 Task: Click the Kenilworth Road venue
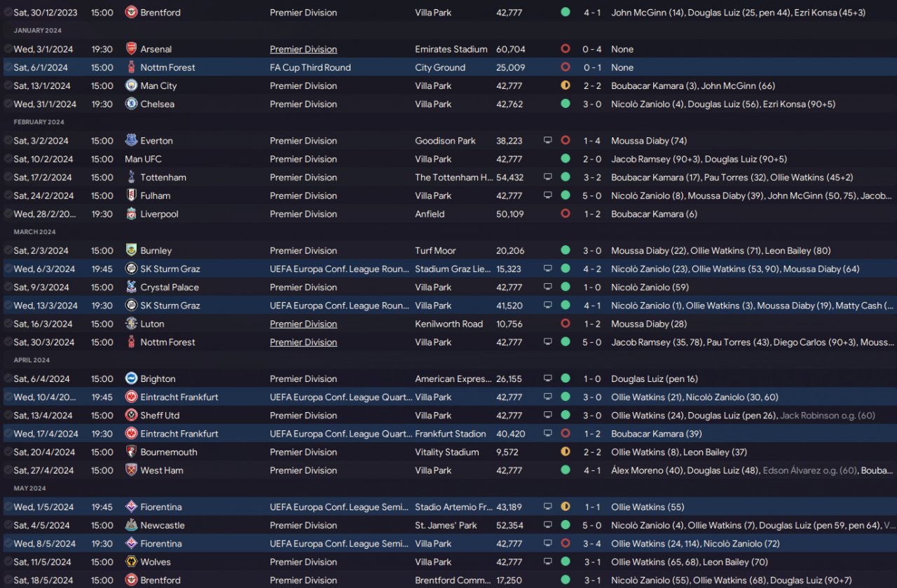449,324
